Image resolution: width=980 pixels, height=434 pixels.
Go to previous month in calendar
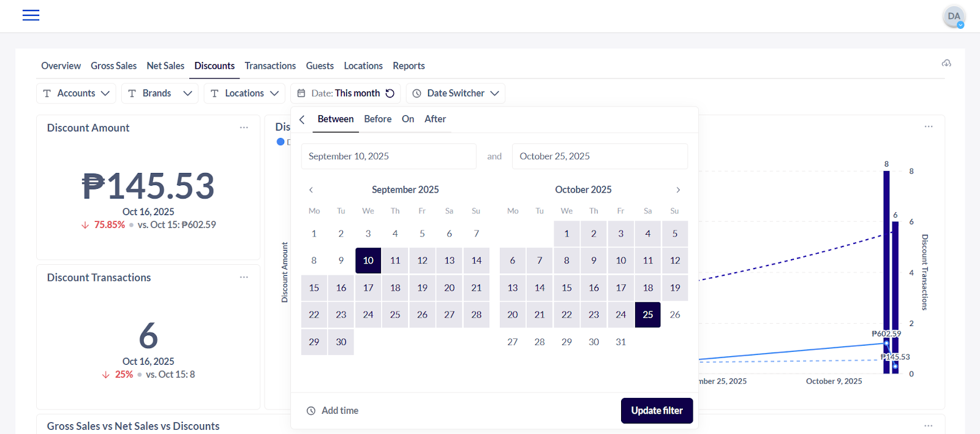pyautogui.click(x=311, y=190)
